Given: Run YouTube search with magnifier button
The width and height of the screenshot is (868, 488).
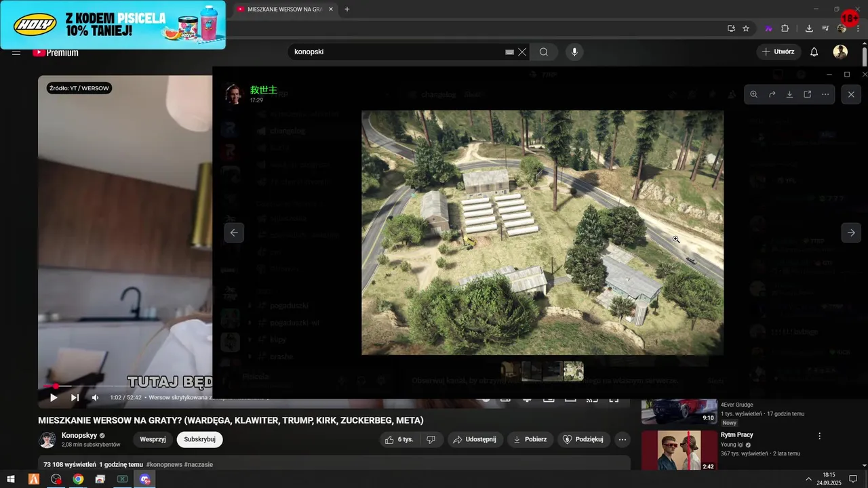Looking at the screenshot, I should [544, 52].
